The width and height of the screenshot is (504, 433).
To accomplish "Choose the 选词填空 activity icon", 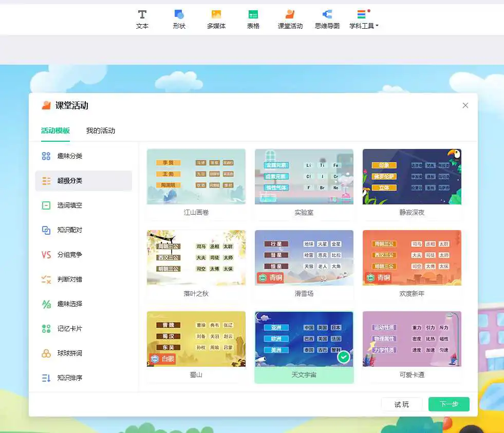I will [46, 205].
